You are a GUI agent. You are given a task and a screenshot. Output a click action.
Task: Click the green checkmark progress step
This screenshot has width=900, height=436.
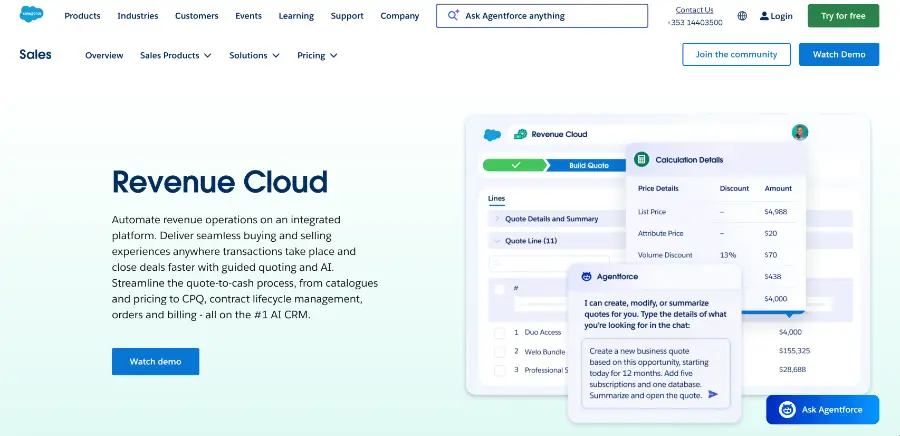pyautogui.click(x=515, y=165)
